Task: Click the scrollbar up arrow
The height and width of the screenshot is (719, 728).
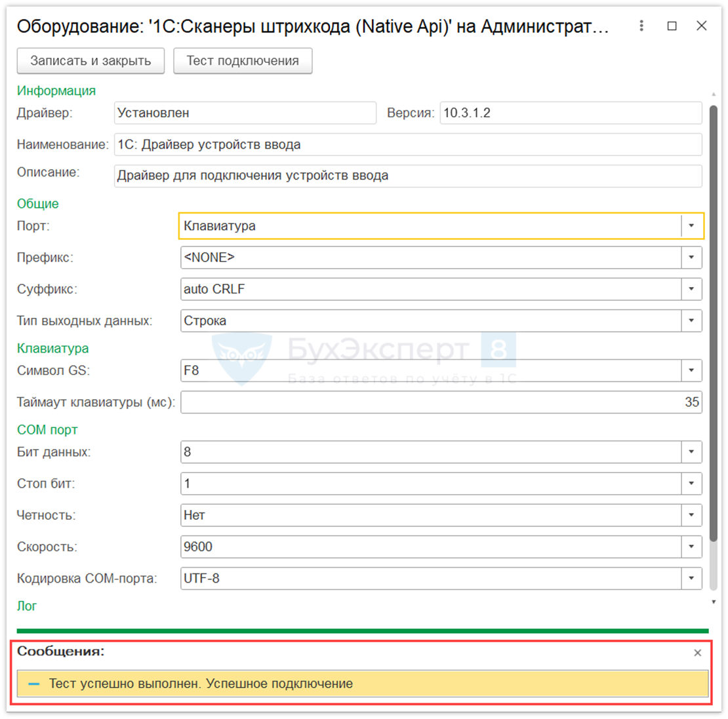Action: [714, 94]
